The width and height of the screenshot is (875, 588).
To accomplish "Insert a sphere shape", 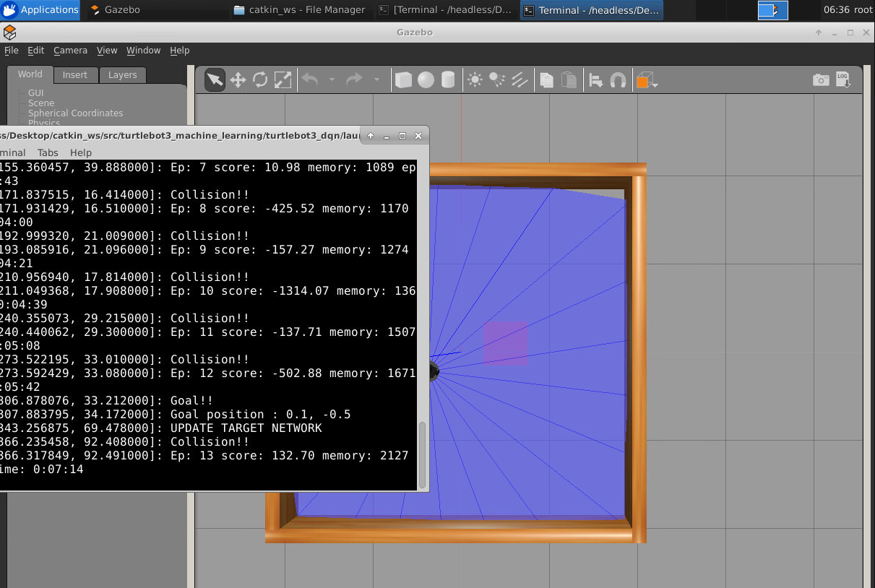I will click(426, 80).
